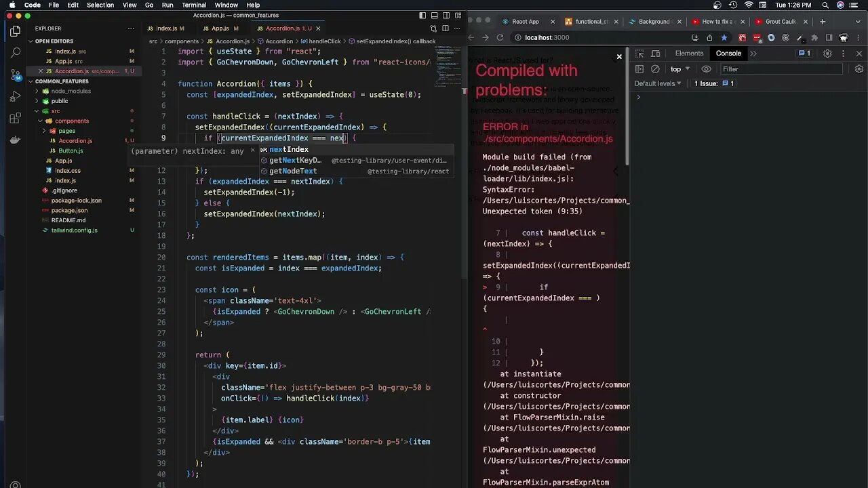Choose getNodeText autocomplete suggestion
This screenshot has height=488, width=868.
[355, 171]
